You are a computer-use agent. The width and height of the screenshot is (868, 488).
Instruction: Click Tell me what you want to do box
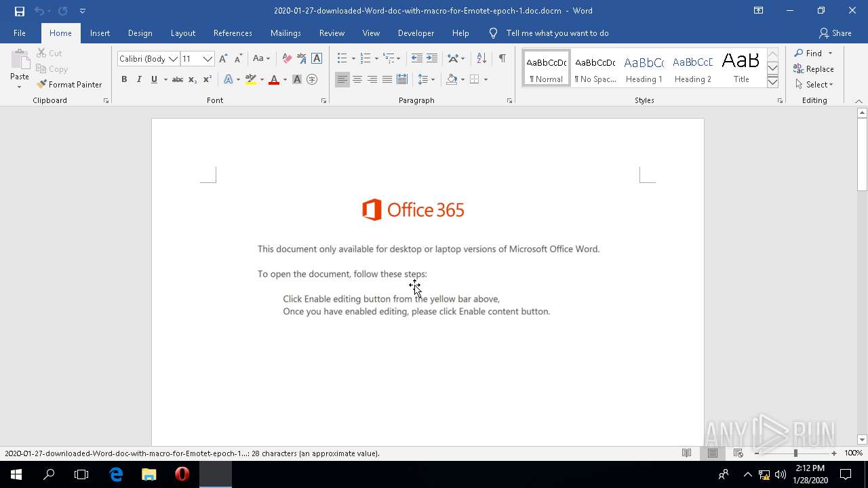click(557, 33)
